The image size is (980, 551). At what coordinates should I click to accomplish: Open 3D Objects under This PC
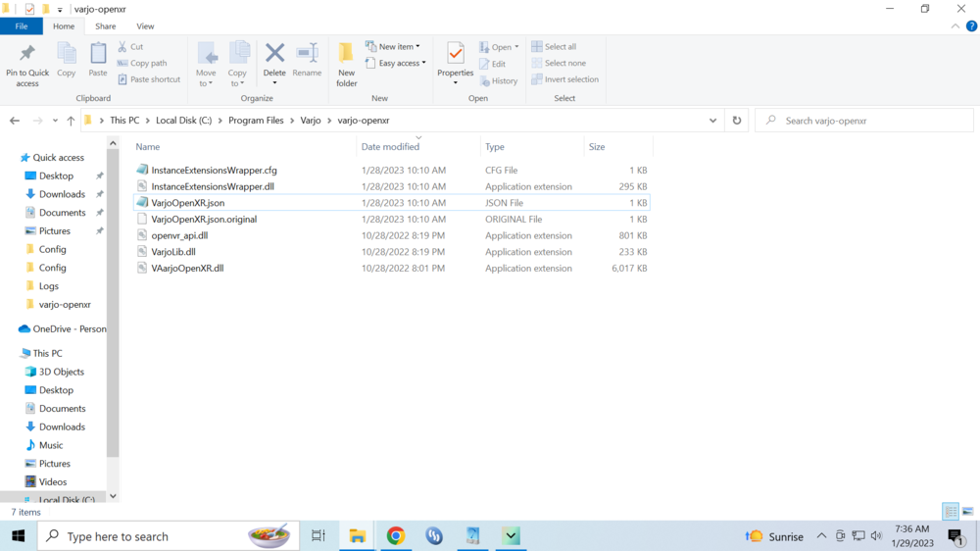(x=61, y=373)
